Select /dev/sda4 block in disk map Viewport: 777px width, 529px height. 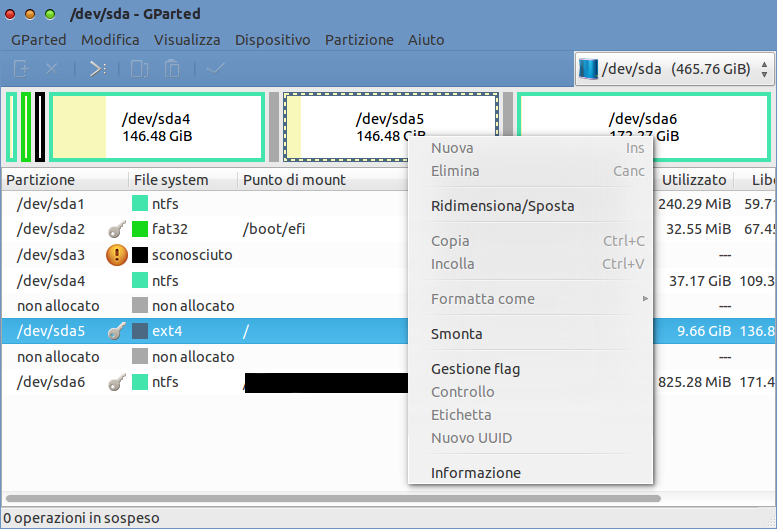coord(157,127)
